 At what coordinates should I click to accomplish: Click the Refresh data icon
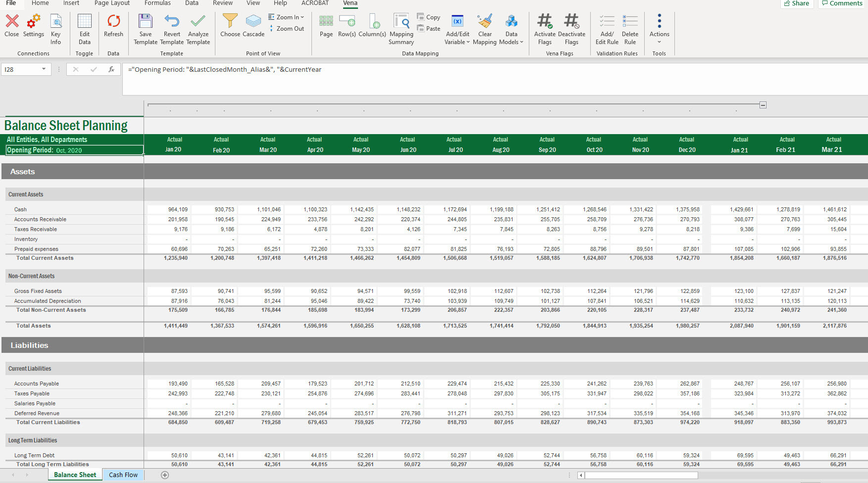[x=113, y=22]
